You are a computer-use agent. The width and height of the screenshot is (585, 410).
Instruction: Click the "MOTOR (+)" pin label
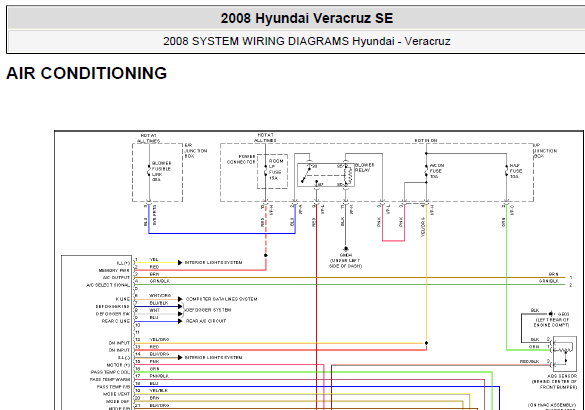pyautogui.click(x=118, y=365)
